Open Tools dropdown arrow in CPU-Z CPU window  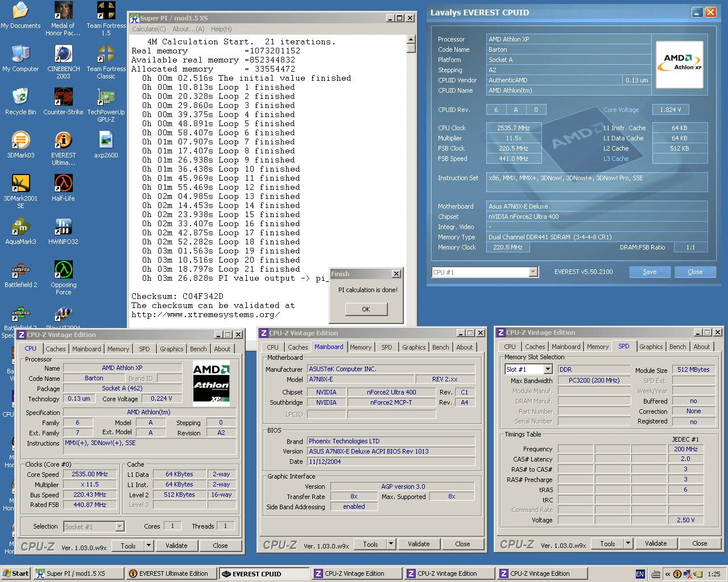click(x=148, y=546)
